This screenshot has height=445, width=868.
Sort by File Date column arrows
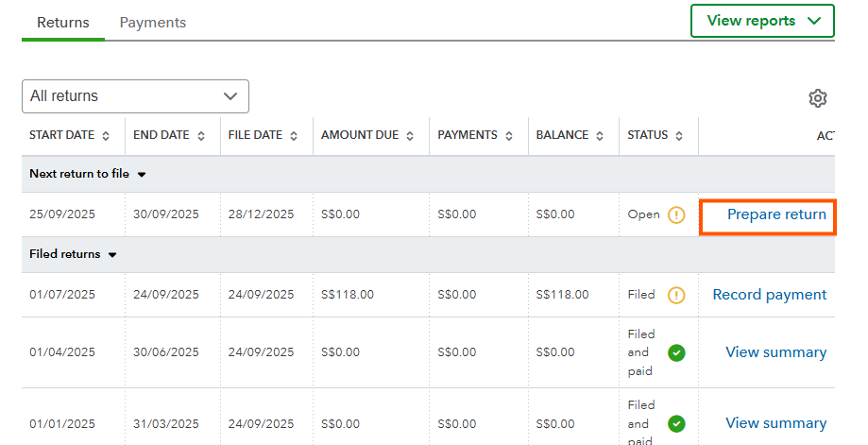click(293, 136)
